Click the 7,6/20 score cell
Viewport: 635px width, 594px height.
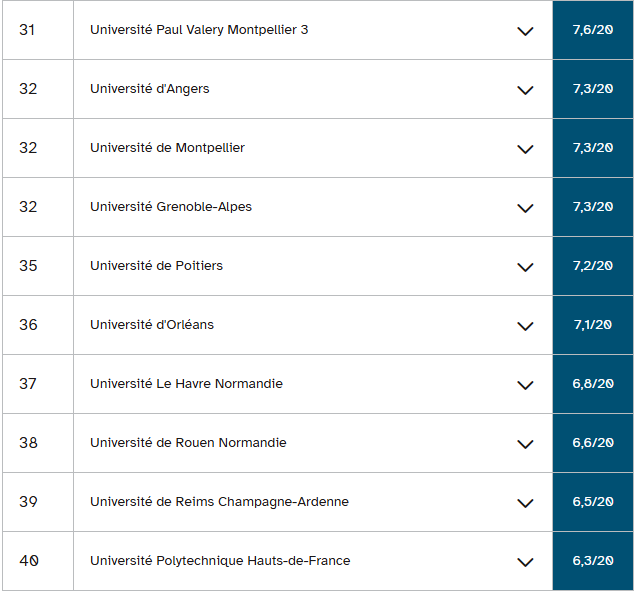tap(592, 30)
